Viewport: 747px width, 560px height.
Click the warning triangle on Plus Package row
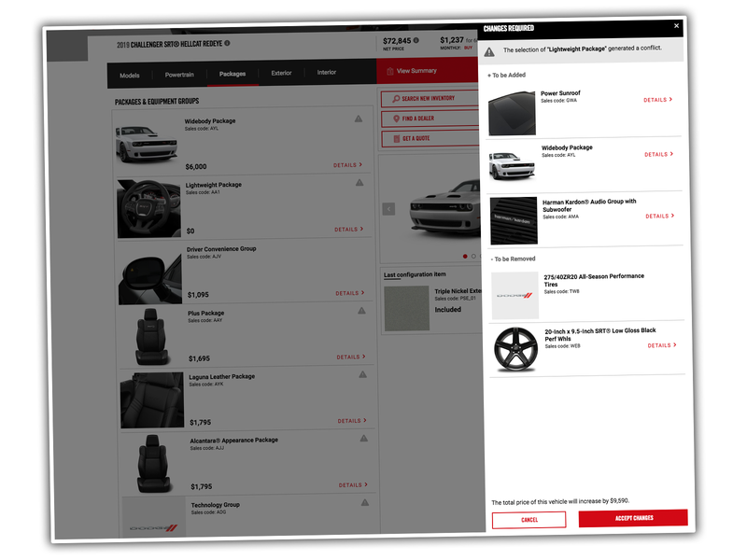361,311
